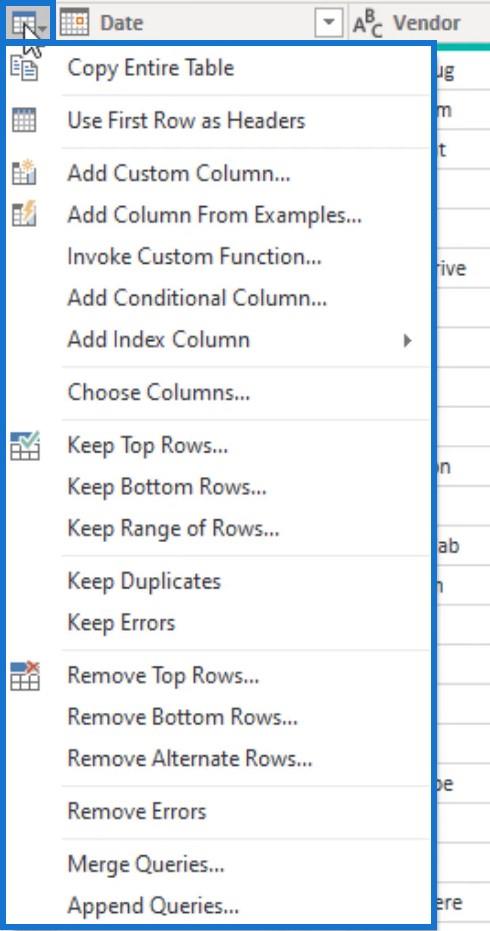Click the Vendor column ABC type icon
Viewport: 490px width, 931px height.
point(368,24)
